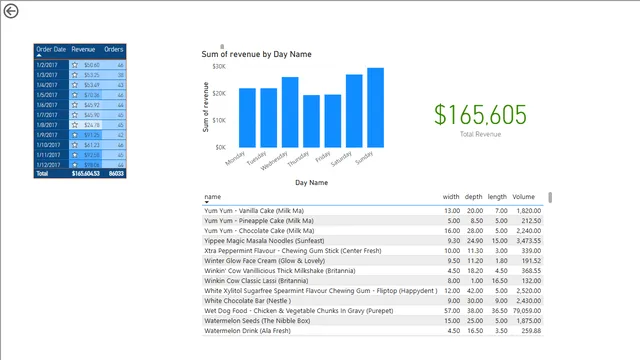The height and width of the screenshot is (360, 640).
Task: Select star icon in the 1/2/2017 row
Action: 75,65
